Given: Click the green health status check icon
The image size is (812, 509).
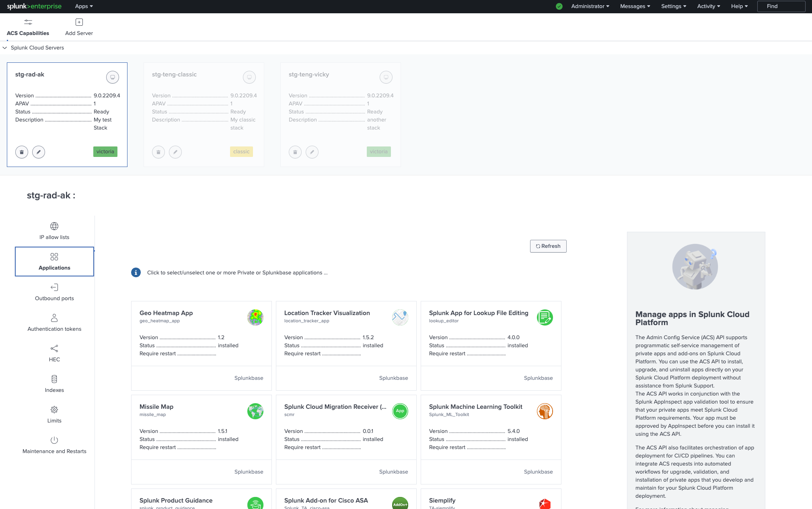Looking at the screenshot, I should click(x=559, y=6).
